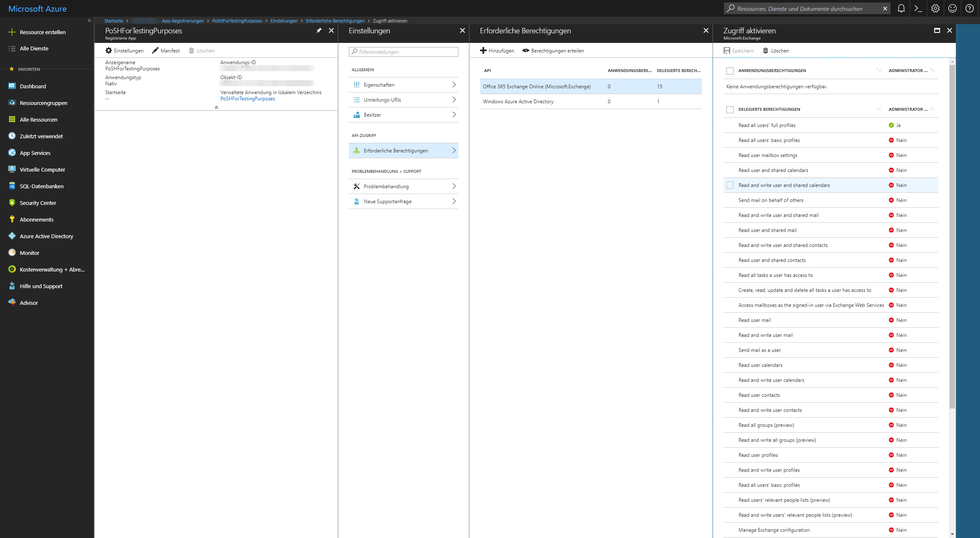Open the notifications bell icon
The height and width of the screenshot is (538, 980).
coord(901,8)
